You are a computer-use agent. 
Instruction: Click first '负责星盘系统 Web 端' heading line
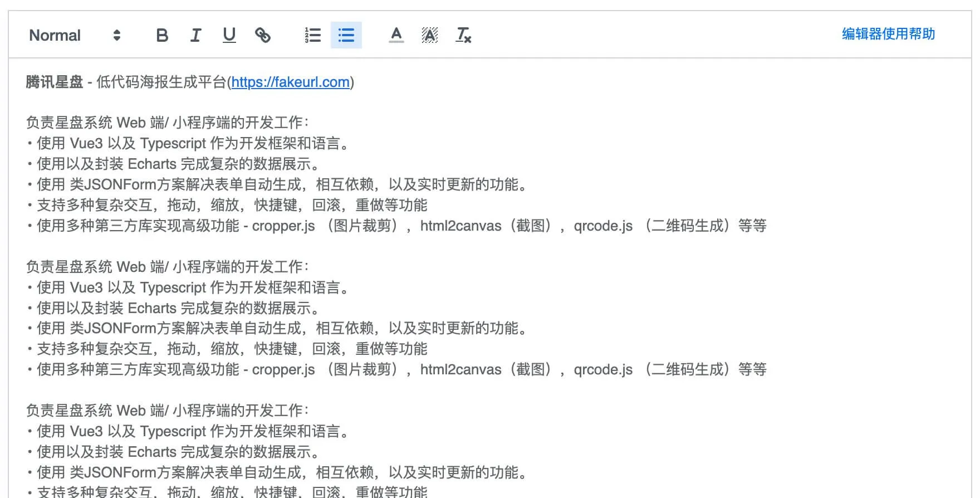click(x=168, y=123)
